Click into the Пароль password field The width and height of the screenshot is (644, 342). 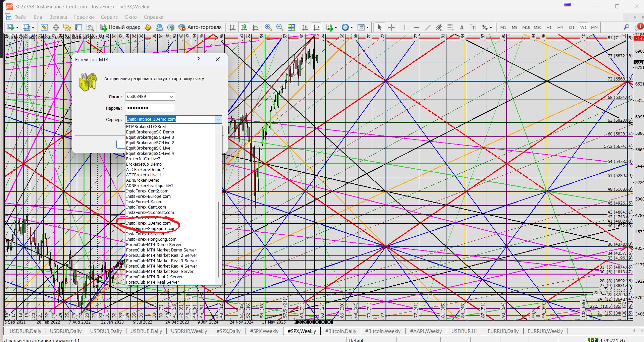click(150, 108)
